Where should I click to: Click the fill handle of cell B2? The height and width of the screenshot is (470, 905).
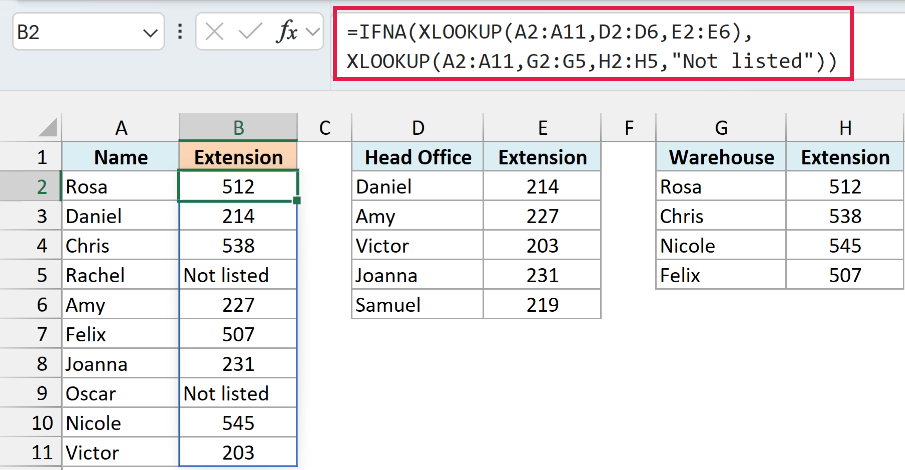pos(297,200)
